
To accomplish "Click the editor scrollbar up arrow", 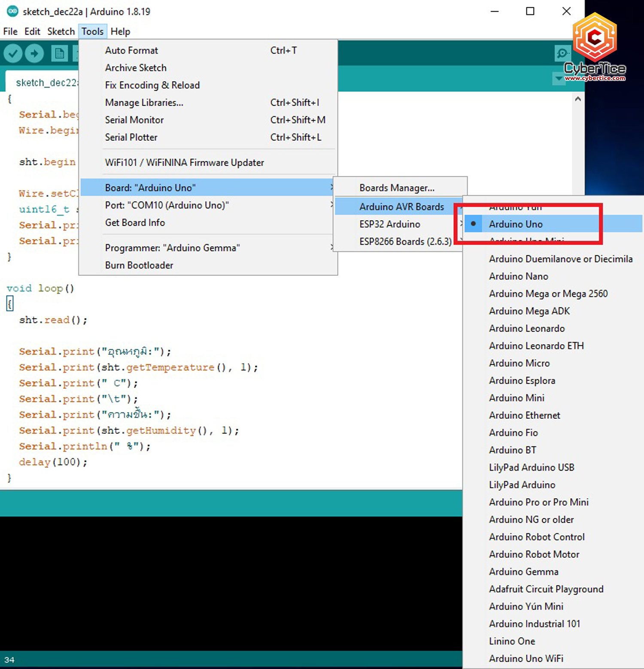I will click(x=577, y=98).
